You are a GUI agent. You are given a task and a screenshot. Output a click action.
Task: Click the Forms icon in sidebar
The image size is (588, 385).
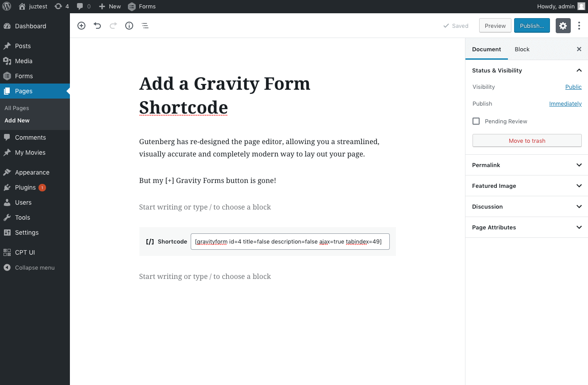point(7,76)
